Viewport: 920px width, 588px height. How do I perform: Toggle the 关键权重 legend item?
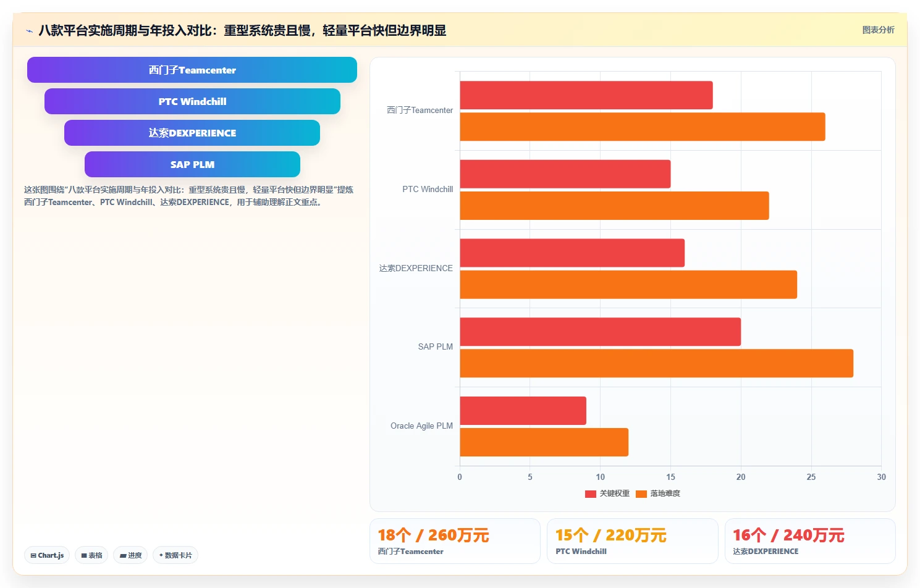click(x=607, y=493)
